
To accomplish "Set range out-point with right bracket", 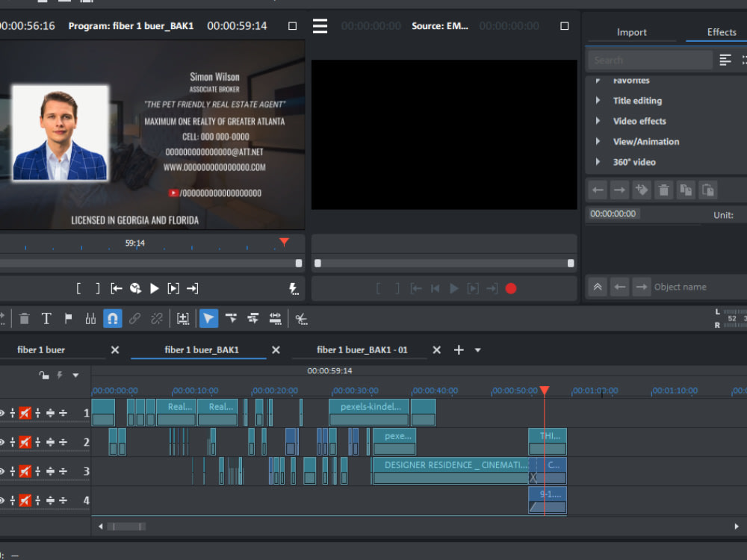I will [x=98, y=288].
